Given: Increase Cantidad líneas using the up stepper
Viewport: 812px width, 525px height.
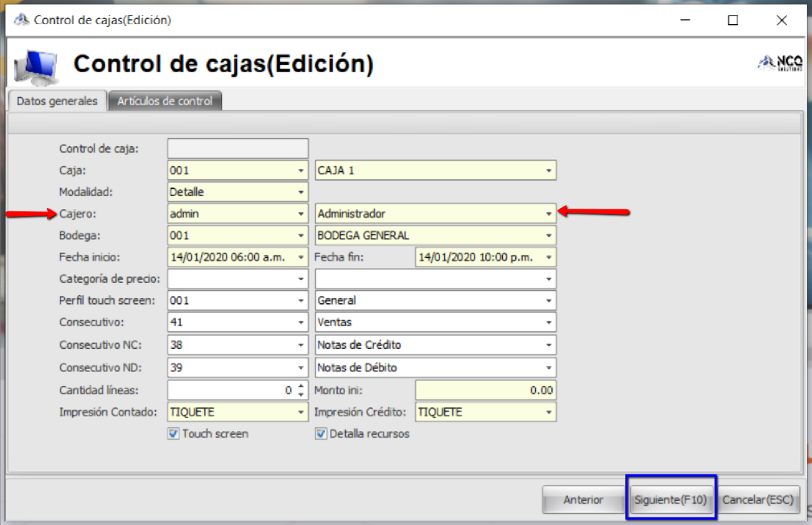Looking at the screenshot, I should [300, 386].
